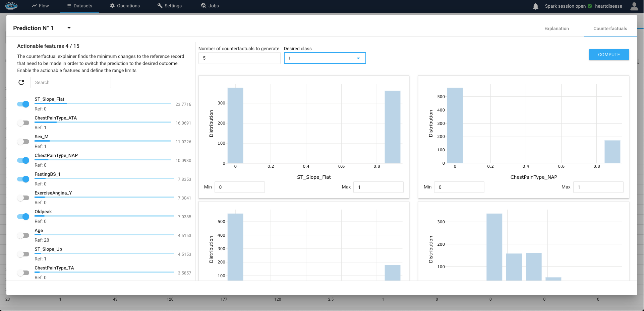
Task: Switch to the Explanation tab
Action: tap(557, 28)
